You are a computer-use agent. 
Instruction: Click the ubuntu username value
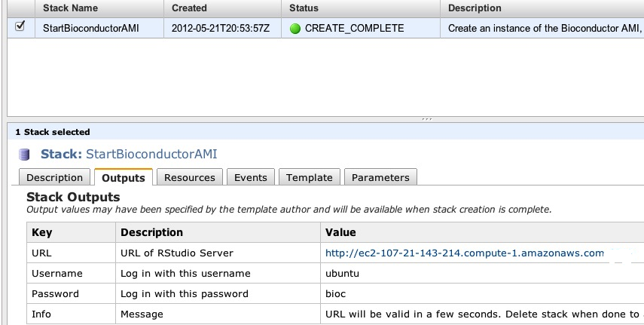[x=343, y=273]
